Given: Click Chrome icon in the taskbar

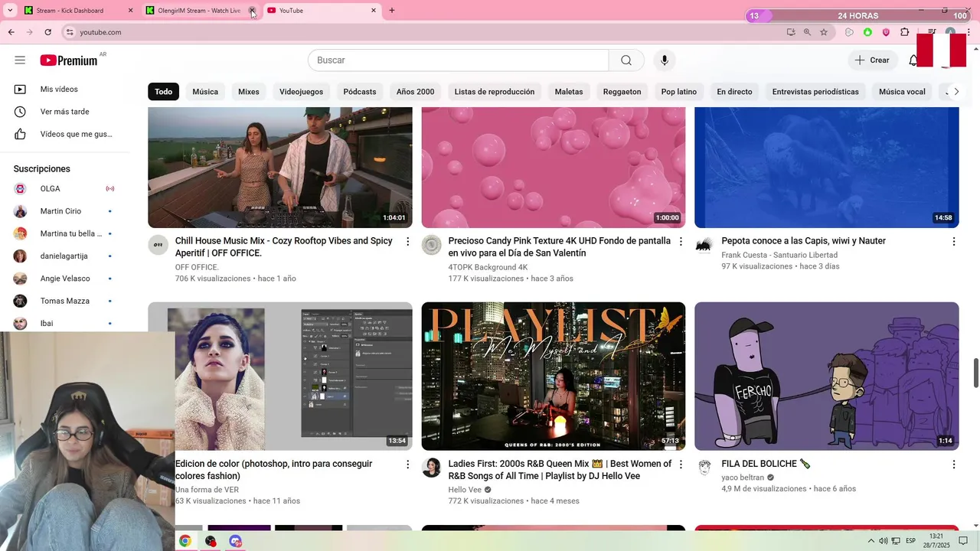Looking at the screenshot, I should pos(185,541).
